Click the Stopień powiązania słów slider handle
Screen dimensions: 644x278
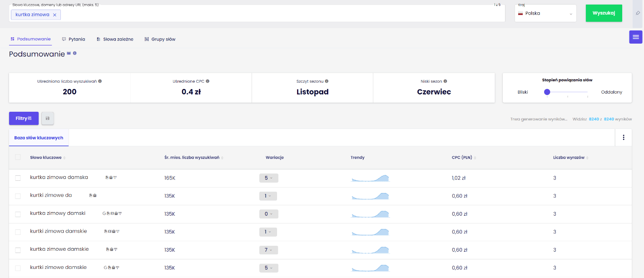click(547, 92)
